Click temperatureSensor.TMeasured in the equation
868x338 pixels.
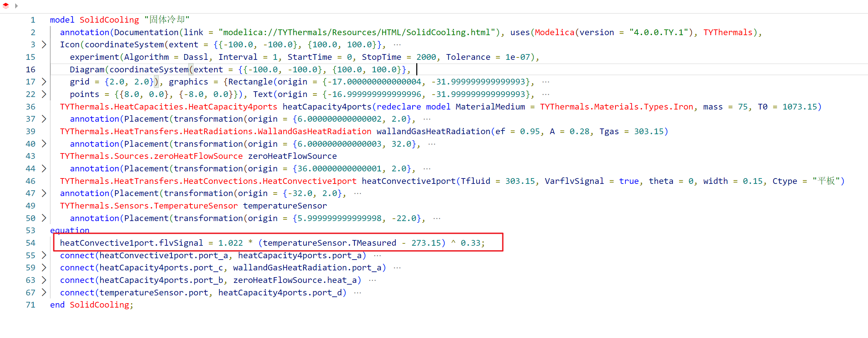(x=330, y=243)
